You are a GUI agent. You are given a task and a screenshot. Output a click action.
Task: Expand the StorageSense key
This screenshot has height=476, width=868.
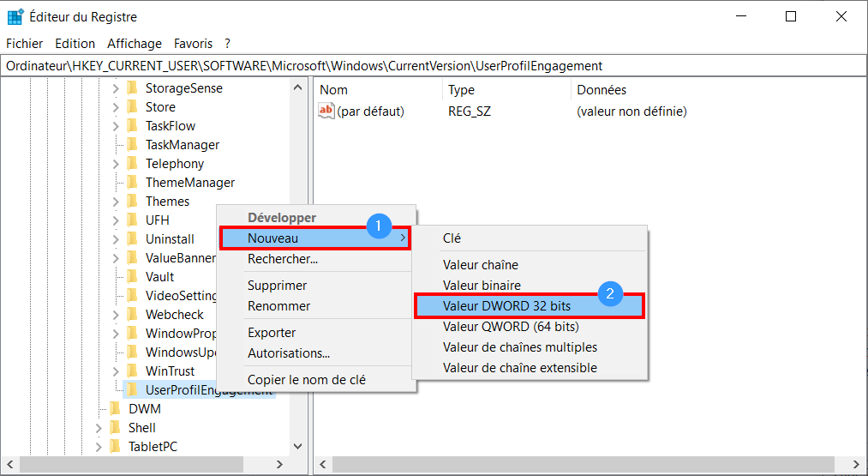click(x=115, y=88)
